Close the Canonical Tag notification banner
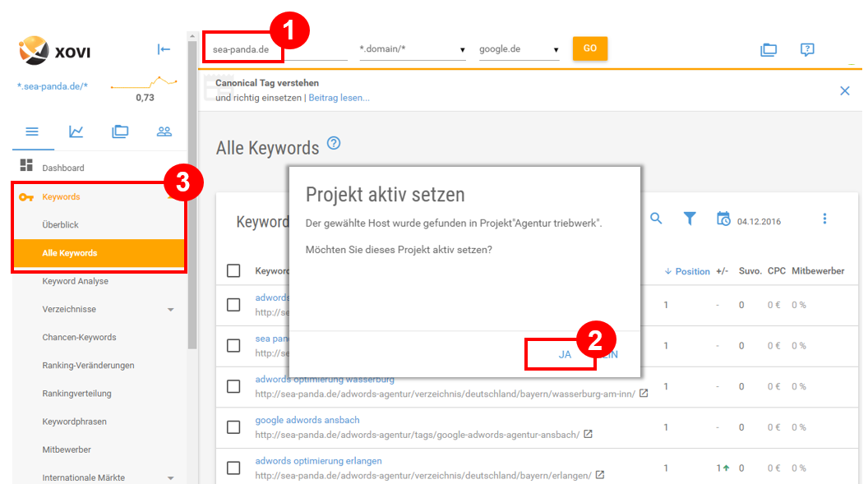This screenshot has height=484, width=868. (x=845, y=90)
